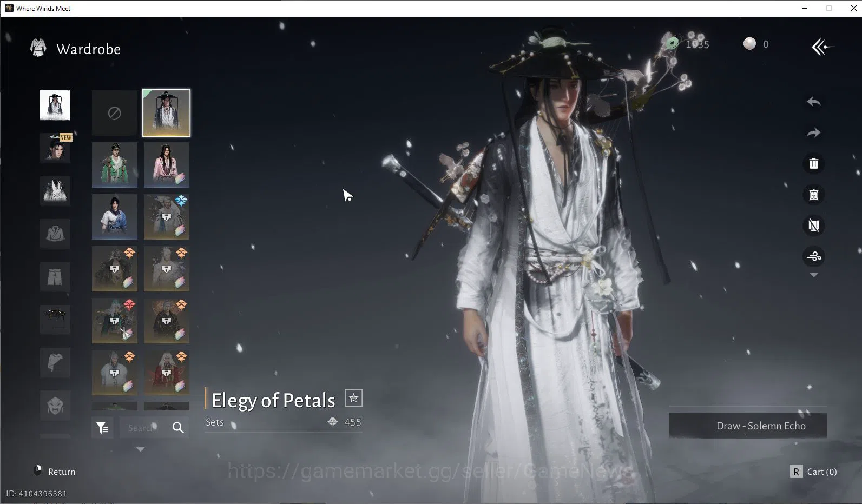
Task: Select the highlighted Elegy of Petals set thumbnail
Action: tap(167, 113)
